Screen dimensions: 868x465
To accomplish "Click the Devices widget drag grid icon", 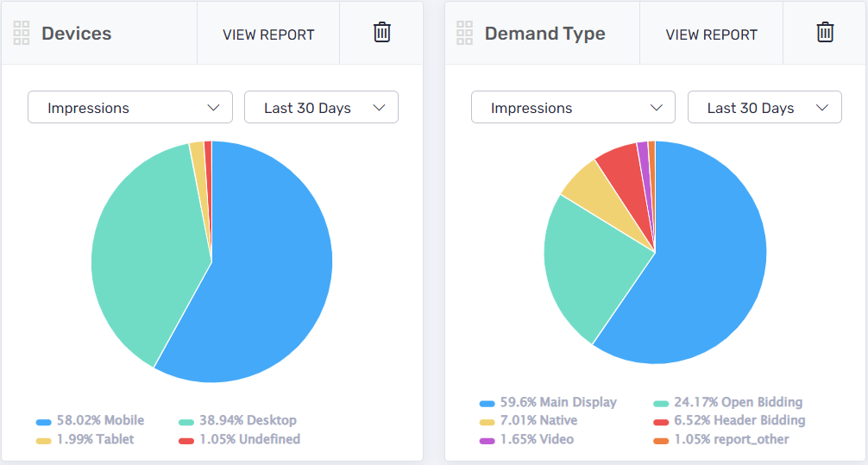I will point(22,34).
